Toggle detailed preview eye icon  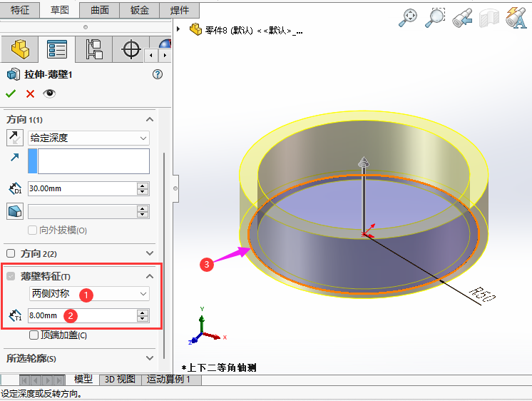(49, 93)
